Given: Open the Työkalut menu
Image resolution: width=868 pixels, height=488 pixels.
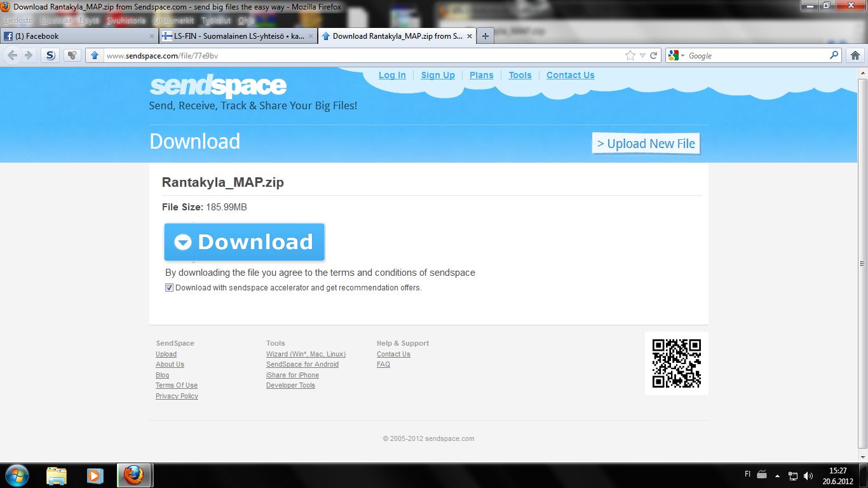Looking at the screenshot, I should click(216, 20).
